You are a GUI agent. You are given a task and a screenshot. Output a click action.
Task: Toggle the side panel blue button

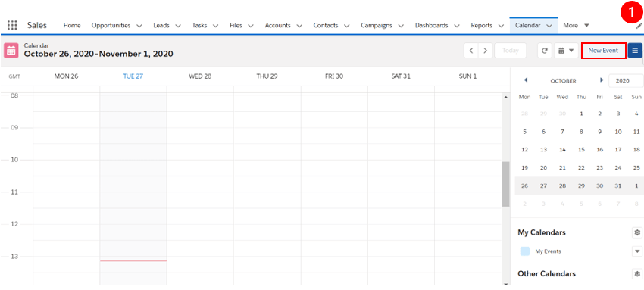pyautogui.click(x=635, y=51)
